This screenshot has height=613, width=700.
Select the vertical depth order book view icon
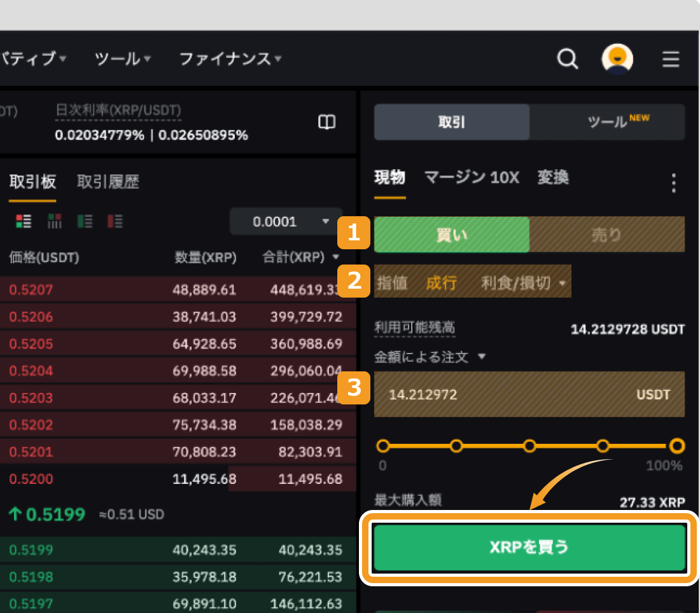click(55, 221)
